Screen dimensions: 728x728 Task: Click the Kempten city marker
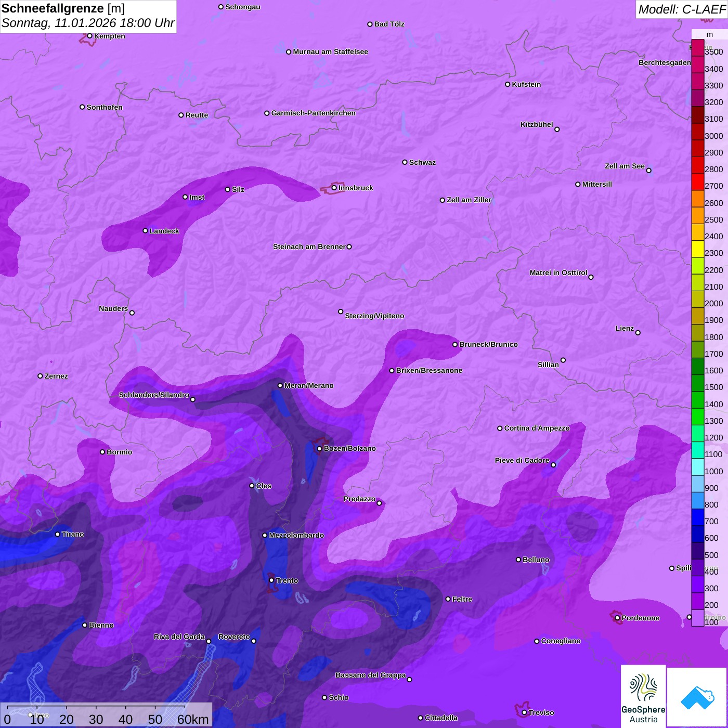[89, 36]
